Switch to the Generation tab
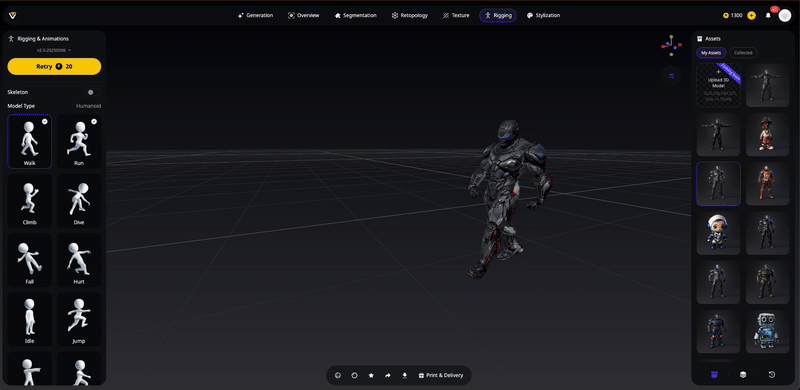Image resolution: width=800 pixels, height=390 pixels. pyautogui.click(x=256, y=15)
